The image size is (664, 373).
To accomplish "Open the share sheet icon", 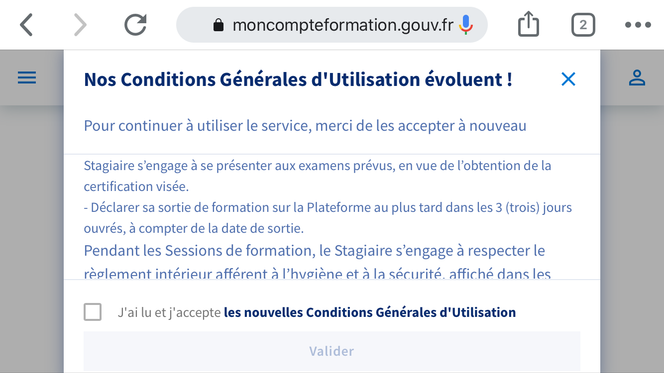I will [x=528, y=24].
